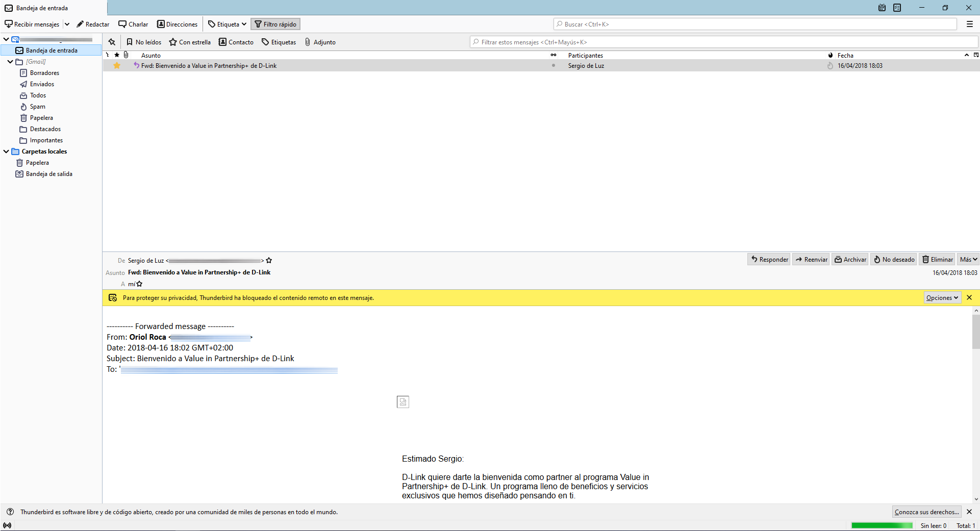Image resolution: width=980 pixels, height=531 pixels.
Task: Open Papelera under Carpetas locales
Action: click(x=37, y=163)
